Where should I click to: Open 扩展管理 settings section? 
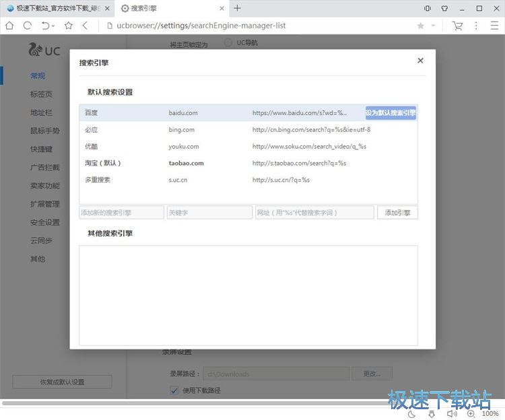click(x=44, y=204)
